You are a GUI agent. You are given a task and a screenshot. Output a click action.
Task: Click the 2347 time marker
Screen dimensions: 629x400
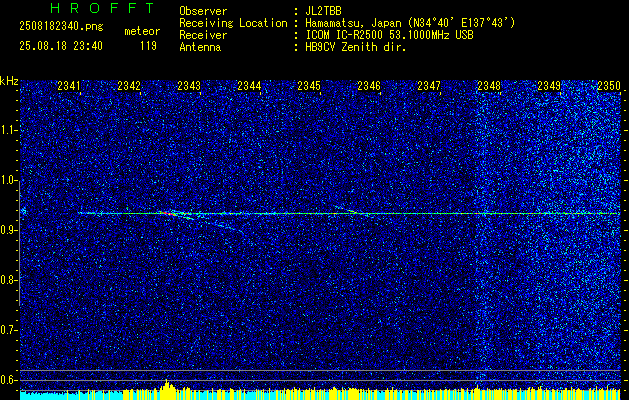pyautogui.click(x=429, y=85)
